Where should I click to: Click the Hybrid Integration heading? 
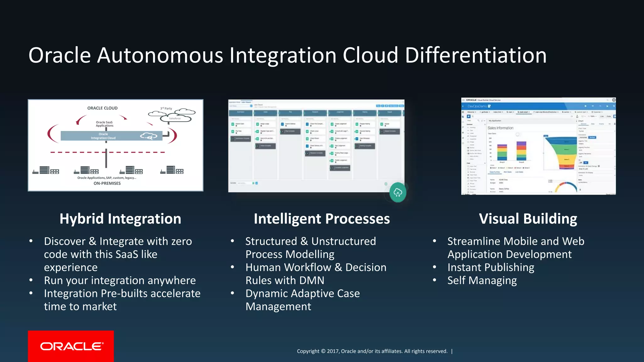pyautogui.click(x=120, y=219)
